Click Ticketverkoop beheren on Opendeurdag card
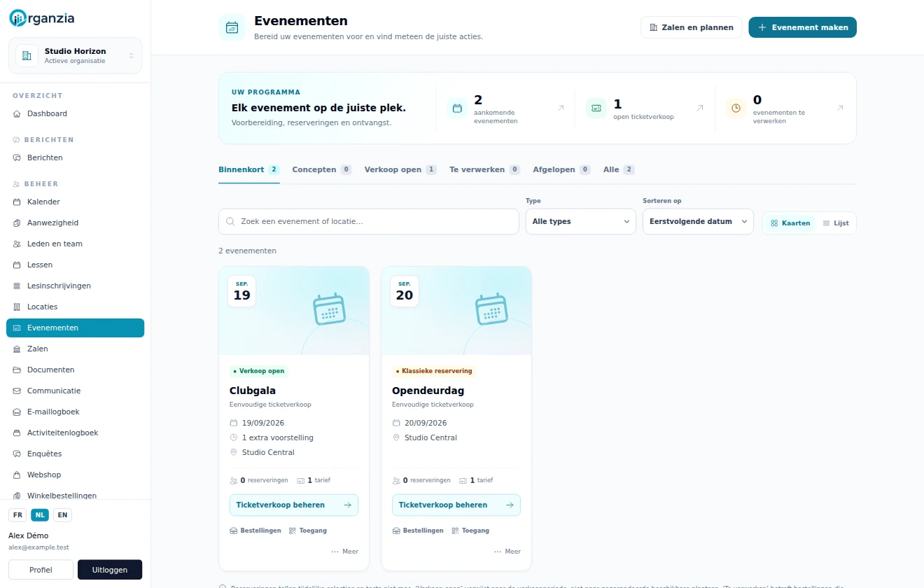 [x=456, y=505]
